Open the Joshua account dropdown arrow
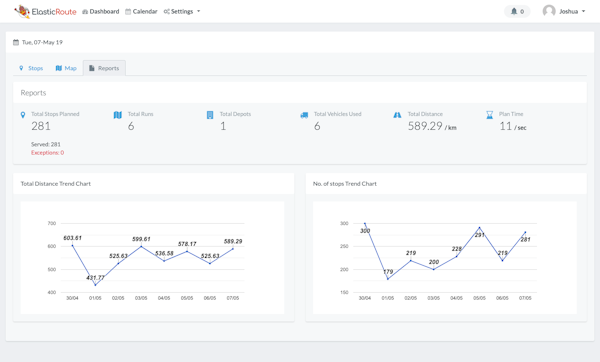This screenshot has height=362, width=600. tap(584, 11)
